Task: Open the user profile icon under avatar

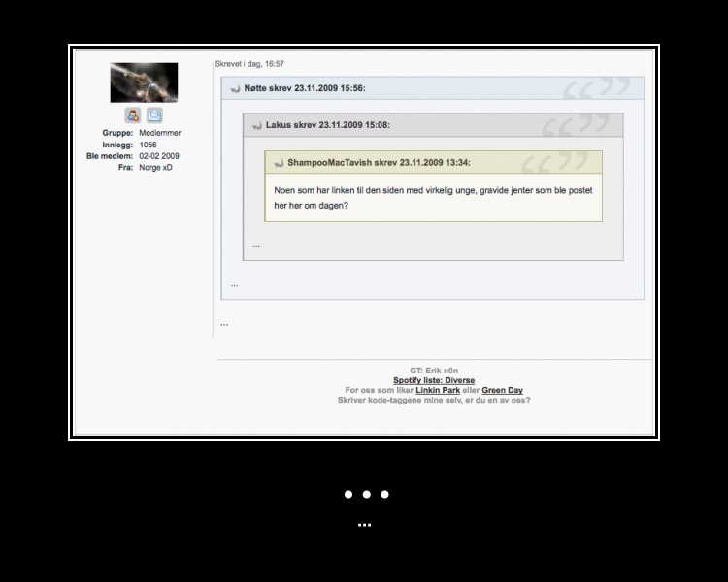Action: [x=133, y=115]
